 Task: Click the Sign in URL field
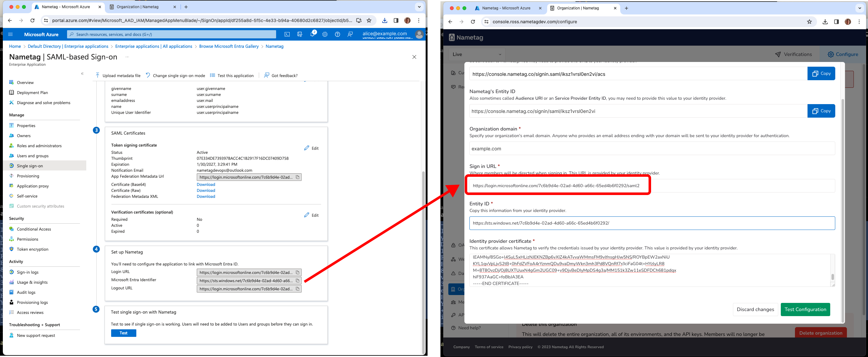652,186
